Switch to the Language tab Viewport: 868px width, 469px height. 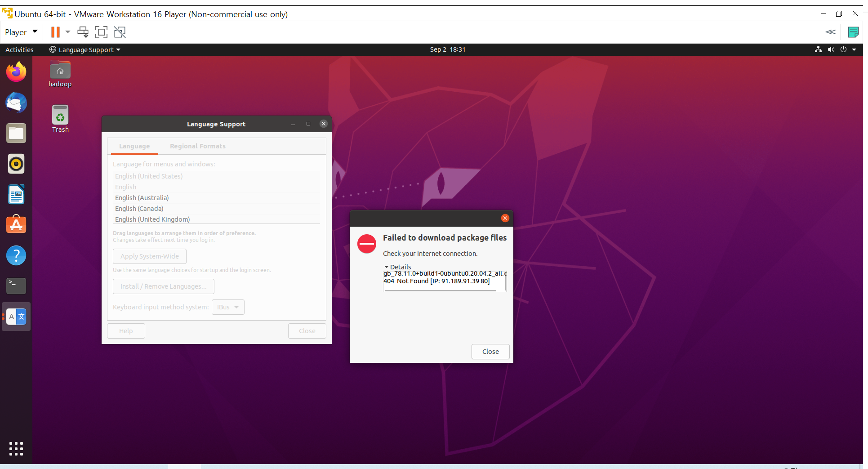click(134, 146)
